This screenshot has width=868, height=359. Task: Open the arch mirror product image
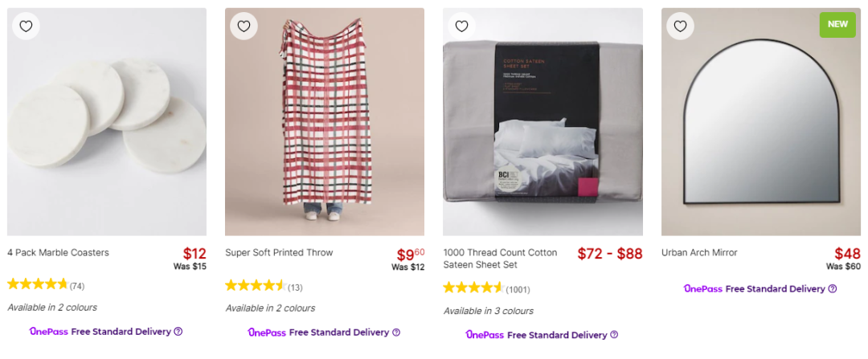coord(760,122)
